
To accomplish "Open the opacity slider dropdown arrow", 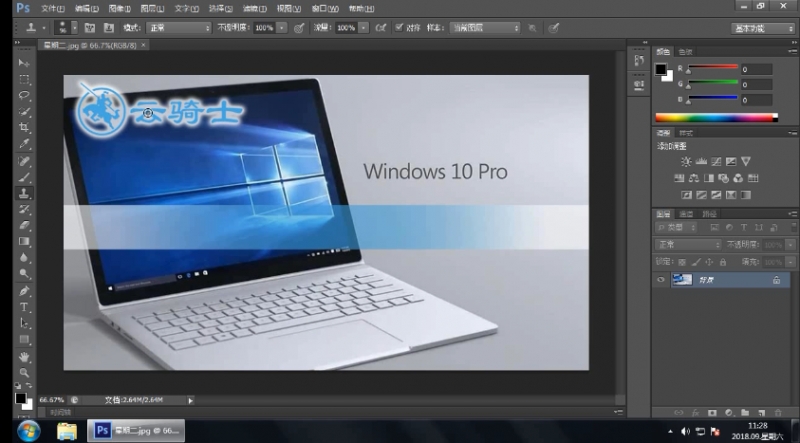I will (282, 28).
